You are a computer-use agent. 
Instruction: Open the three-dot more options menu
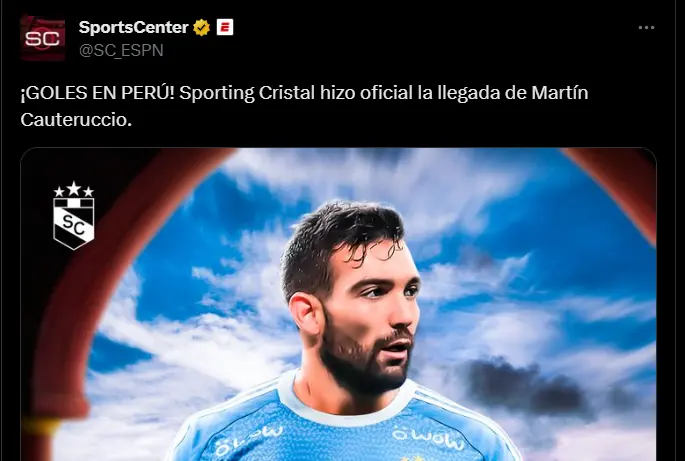click(646, 28)
